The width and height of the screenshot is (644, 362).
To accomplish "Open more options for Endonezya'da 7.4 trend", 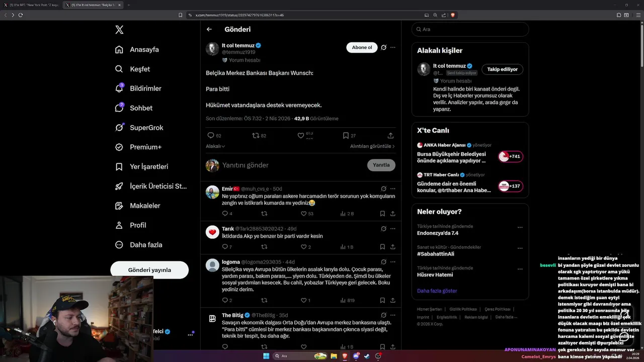I will coord(520,227).
